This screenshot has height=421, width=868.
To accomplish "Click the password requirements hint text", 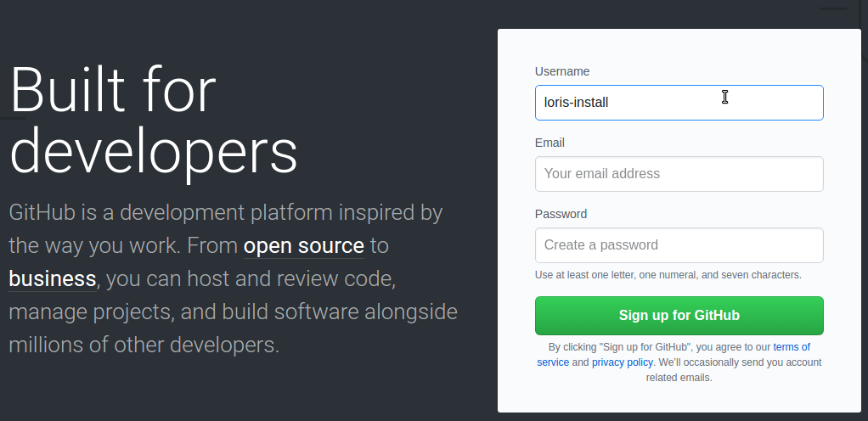I will (668, 275).
